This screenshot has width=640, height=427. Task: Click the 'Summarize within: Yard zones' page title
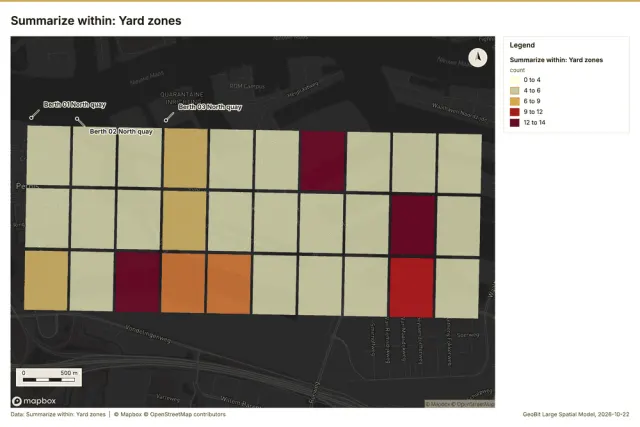click(96, 21)
